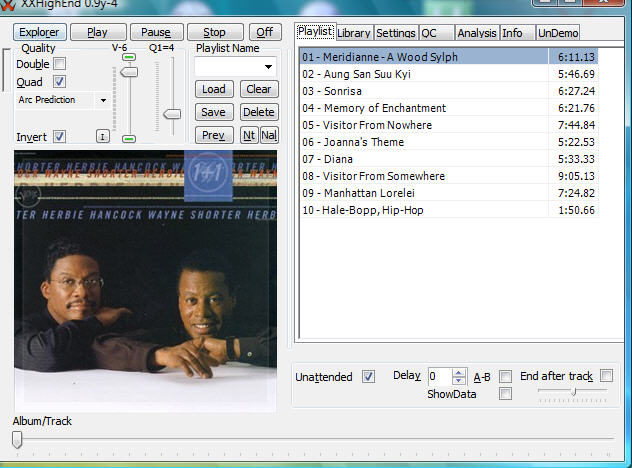Click the Off button

click(x=265, y=32)
